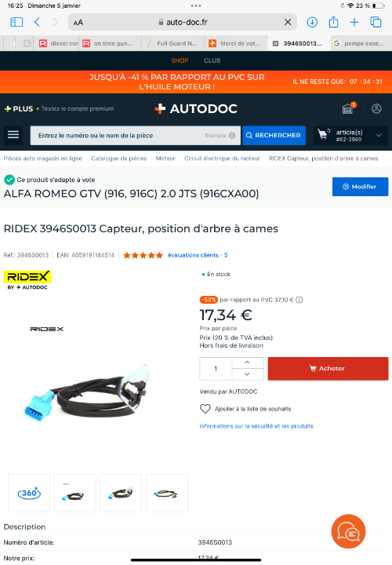Viewport: 392px width, 565px height.
Task: Open the hamburger menu on Autodoc
Action: pos(13,135)
